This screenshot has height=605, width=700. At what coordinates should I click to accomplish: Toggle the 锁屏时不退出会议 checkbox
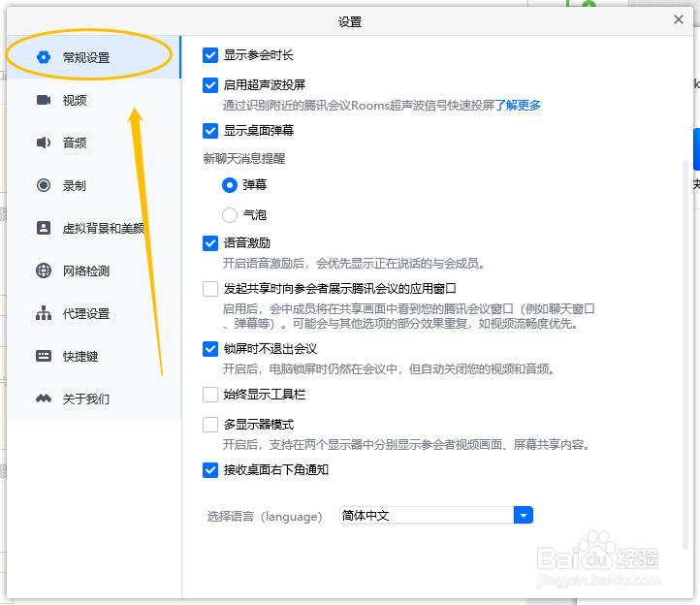[210, 349]
